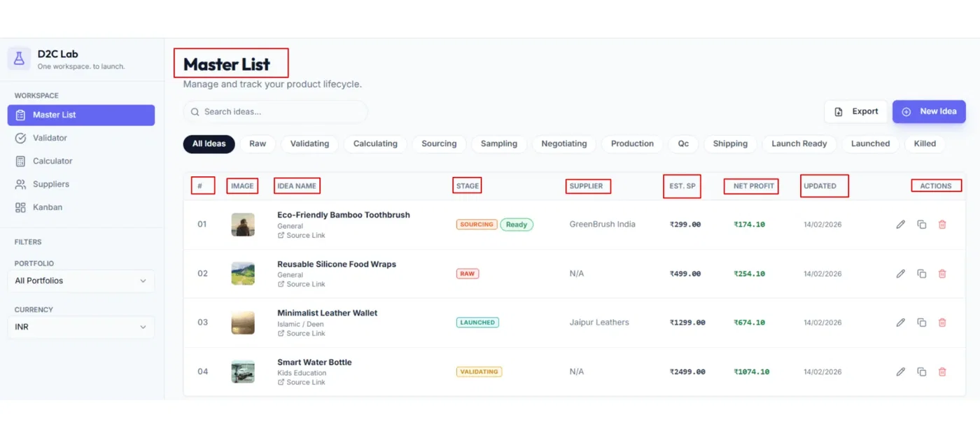Open Source Link for Bamboo Toothbrush
The height and width of the screenshot is (438, 980).
coord(306,235)
